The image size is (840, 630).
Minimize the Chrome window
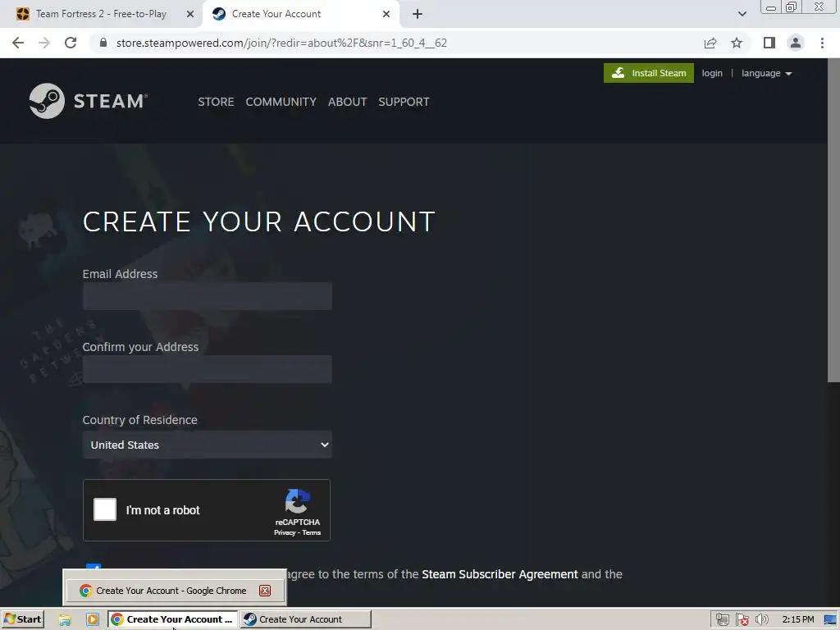771,7
